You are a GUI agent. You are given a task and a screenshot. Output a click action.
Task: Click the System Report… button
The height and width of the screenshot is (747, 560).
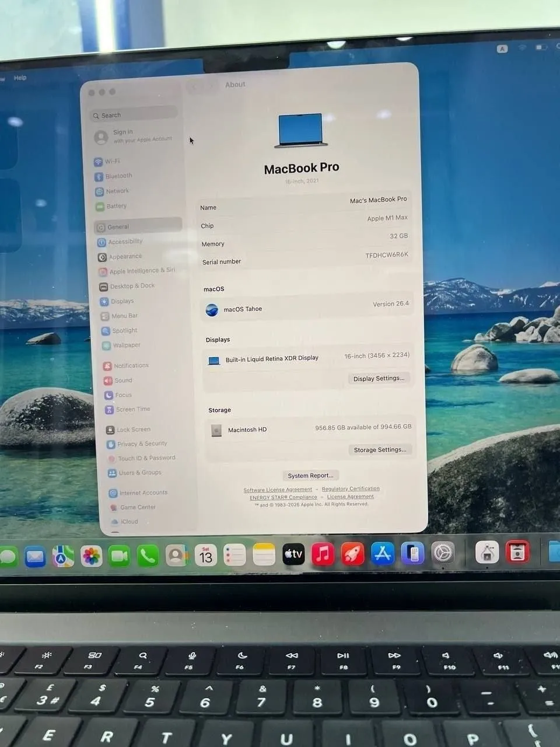(x=310, y=476)
